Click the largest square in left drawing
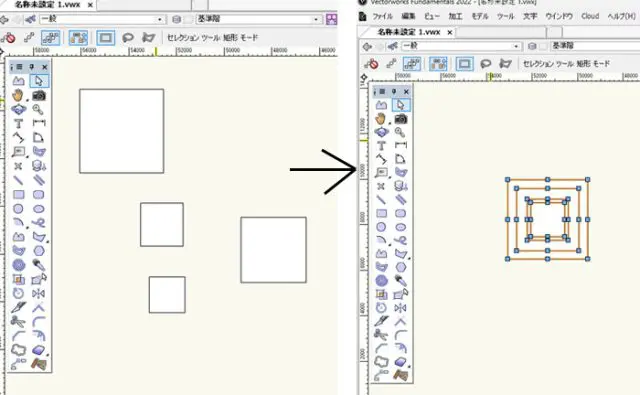640x395 pixels. [x=122, y=131]
